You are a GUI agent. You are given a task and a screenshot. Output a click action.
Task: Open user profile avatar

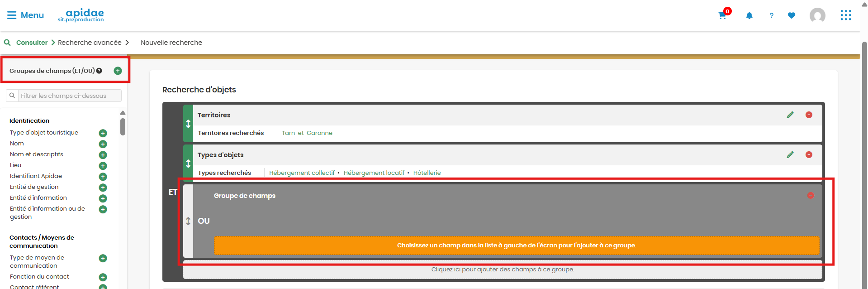coord(817,15)
